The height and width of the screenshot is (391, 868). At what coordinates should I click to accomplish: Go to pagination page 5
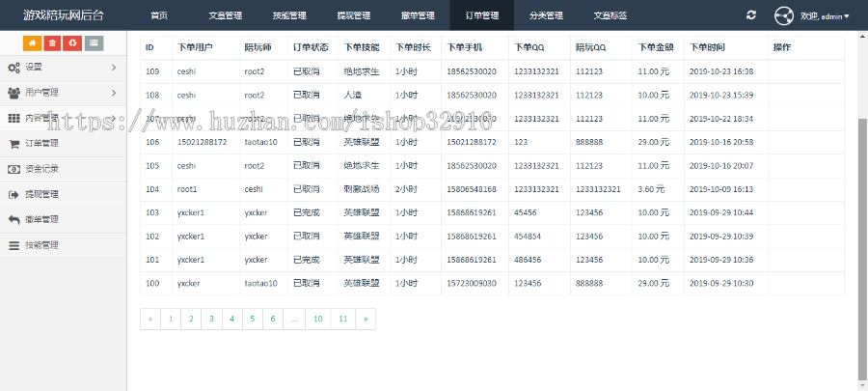pyautogui.click(x=253, y=319)
